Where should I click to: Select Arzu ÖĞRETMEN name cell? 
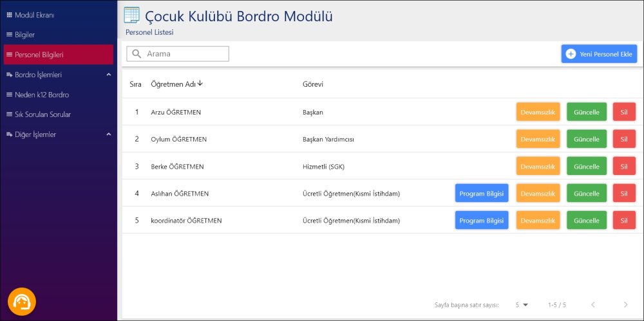[x=176, y=112]
